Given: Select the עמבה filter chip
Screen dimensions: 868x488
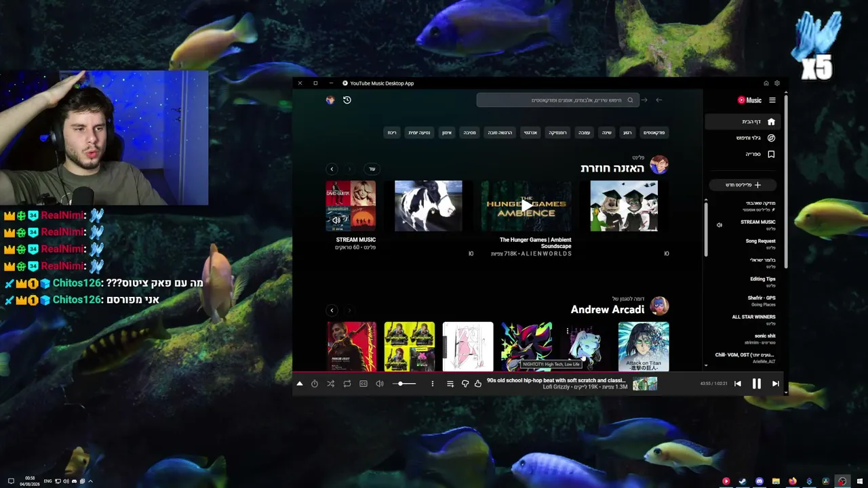Looking at the screenshot, I should point(584,133).
